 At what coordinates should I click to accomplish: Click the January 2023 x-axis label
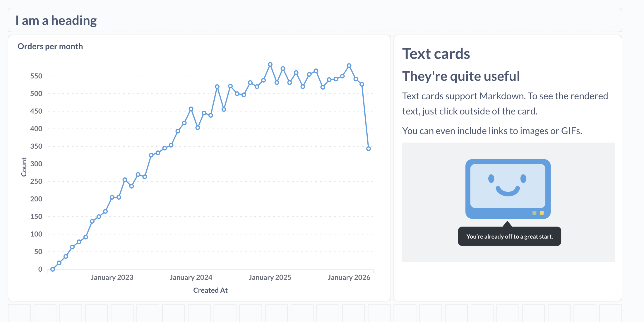coord(112,278)
